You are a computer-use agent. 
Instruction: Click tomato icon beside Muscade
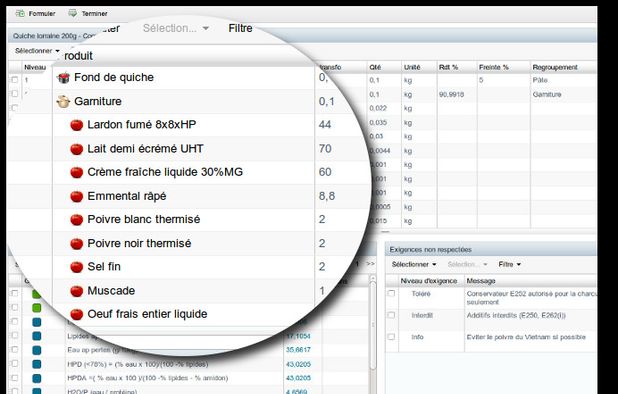click(x=76, y=291)
